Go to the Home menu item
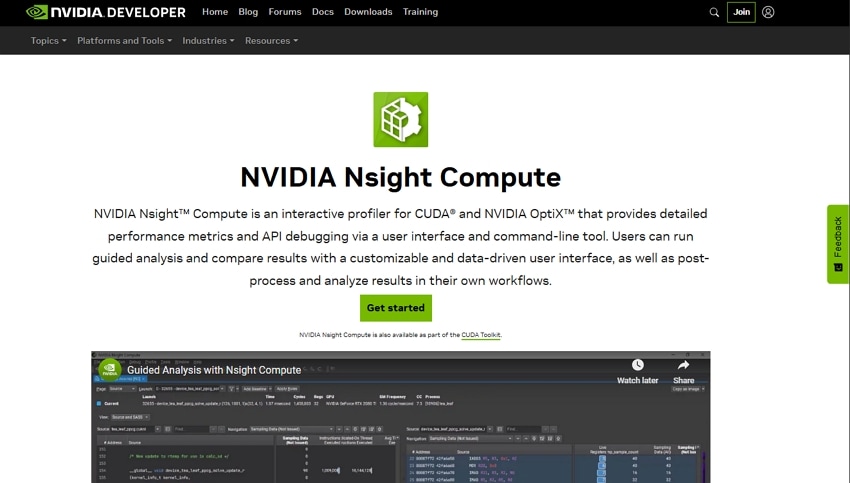 215,12
